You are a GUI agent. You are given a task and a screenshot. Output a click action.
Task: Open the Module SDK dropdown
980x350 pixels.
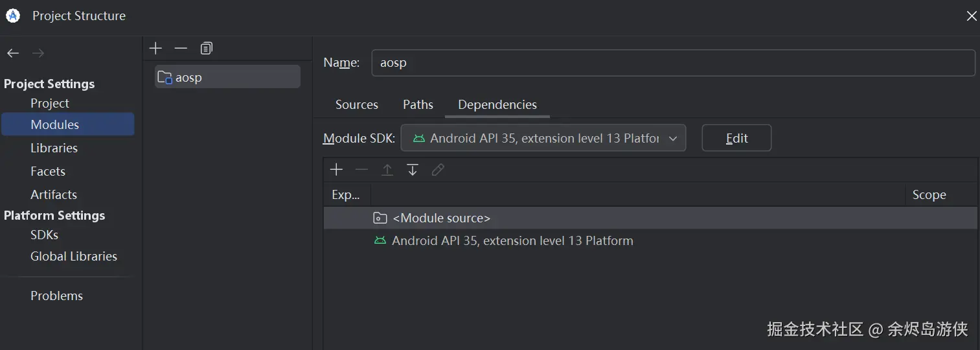[543, 138]
